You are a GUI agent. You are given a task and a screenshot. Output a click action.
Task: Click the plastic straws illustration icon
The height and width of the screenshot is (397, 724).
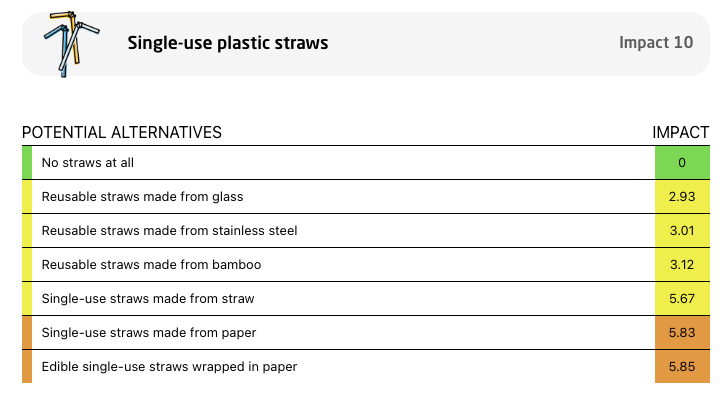(x=72, y=44)
